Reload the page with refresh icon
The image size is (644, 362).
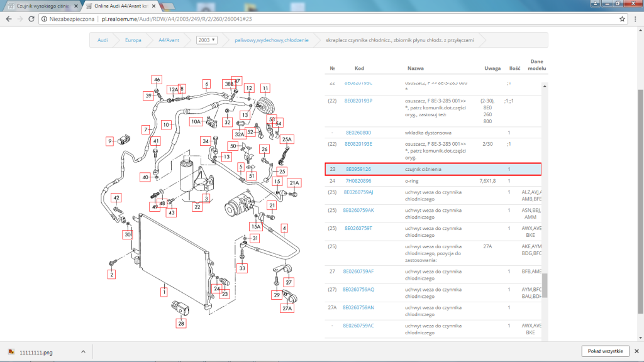click(x=31, y=19)
